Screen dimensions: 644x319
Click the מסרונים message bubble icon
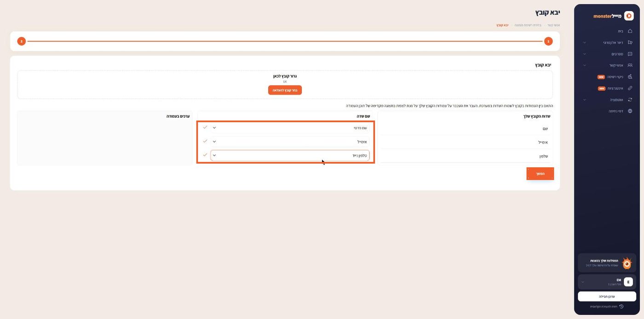pyautogui.click(x=630, y=54)
